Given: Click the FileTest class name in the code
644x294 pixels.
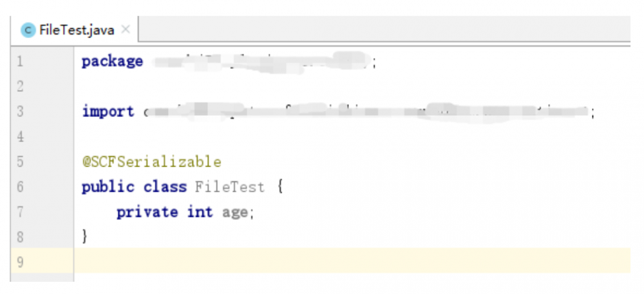Looking at the screenshot, I should (x=229, y=187).
